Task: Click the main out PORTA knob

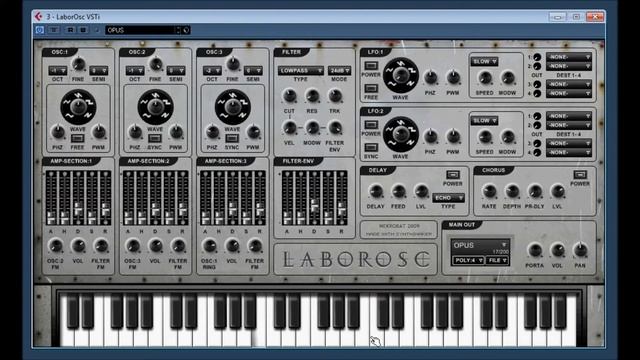Action: tap(535, 250)
